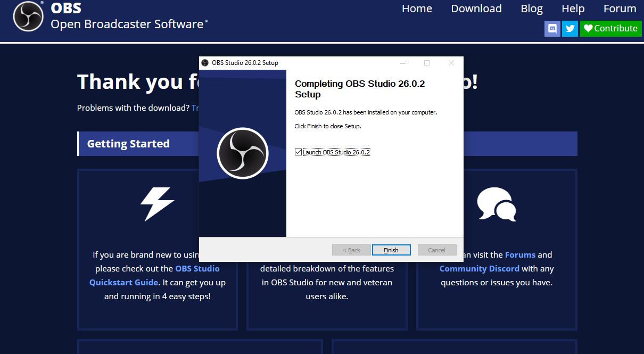Open the Forum menu item

point(620,9)
